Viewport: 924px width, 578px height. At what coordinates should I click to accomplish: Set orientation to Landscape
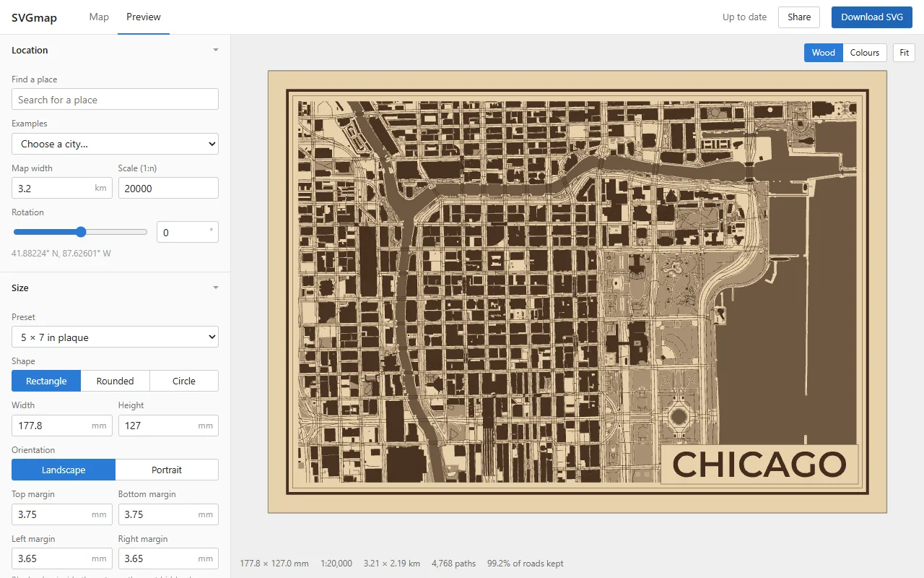click(x=64, y=470)
